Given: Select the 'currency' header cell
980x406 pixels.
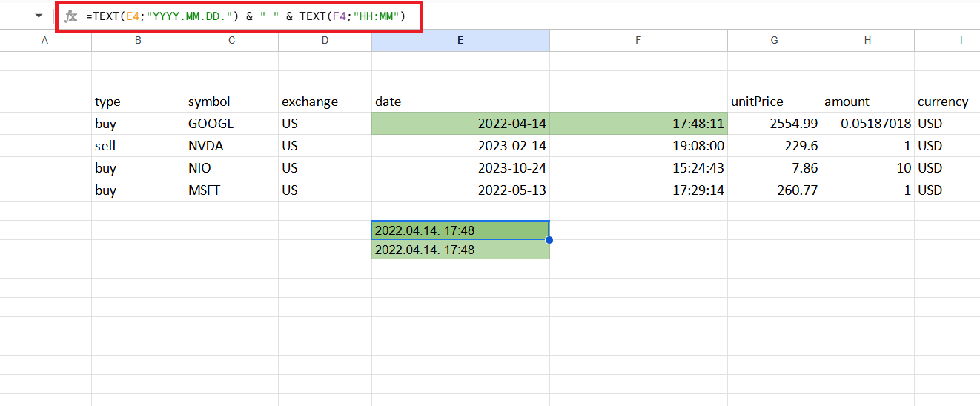Looking at the screenshot, I should [x=946, y=101].
